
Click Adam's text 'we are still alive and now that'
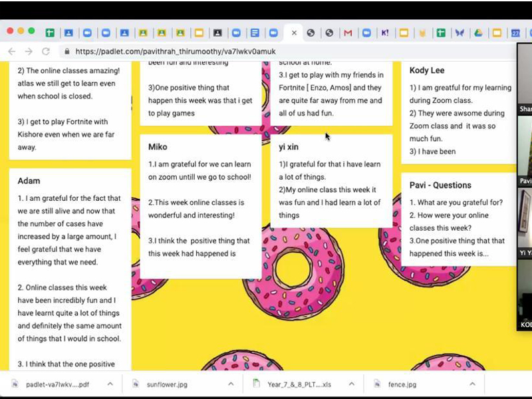(66, 211)
